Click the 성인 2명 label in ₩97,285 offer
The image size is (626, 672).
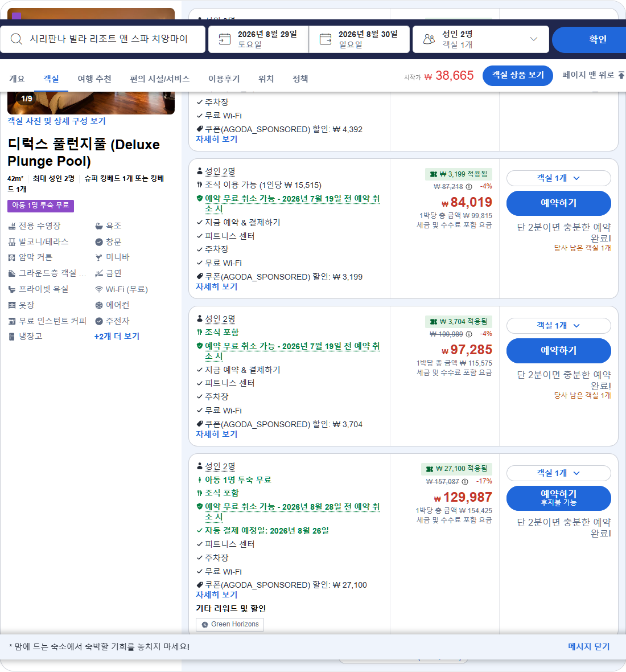(x=220, y=319)
